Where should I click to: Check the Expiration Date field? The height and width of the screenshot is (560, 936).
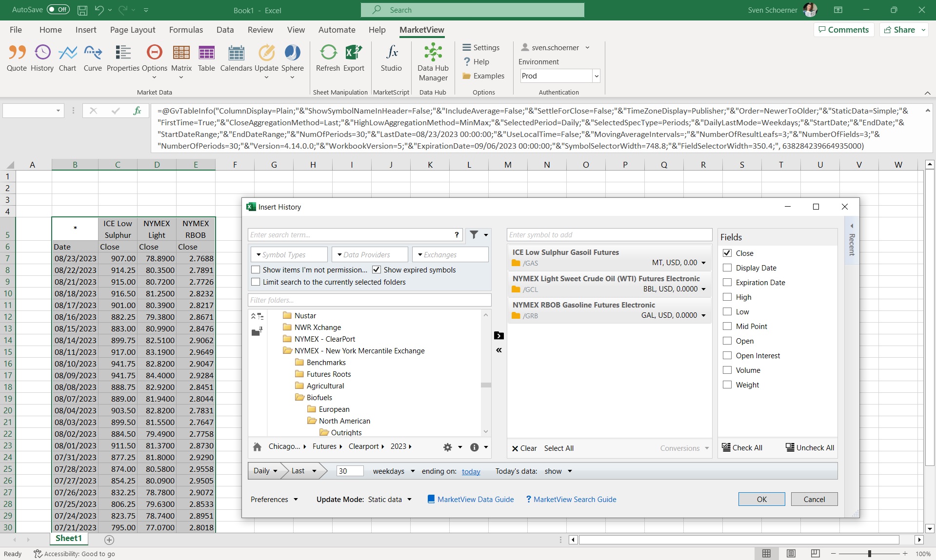(x=727, y=282)
